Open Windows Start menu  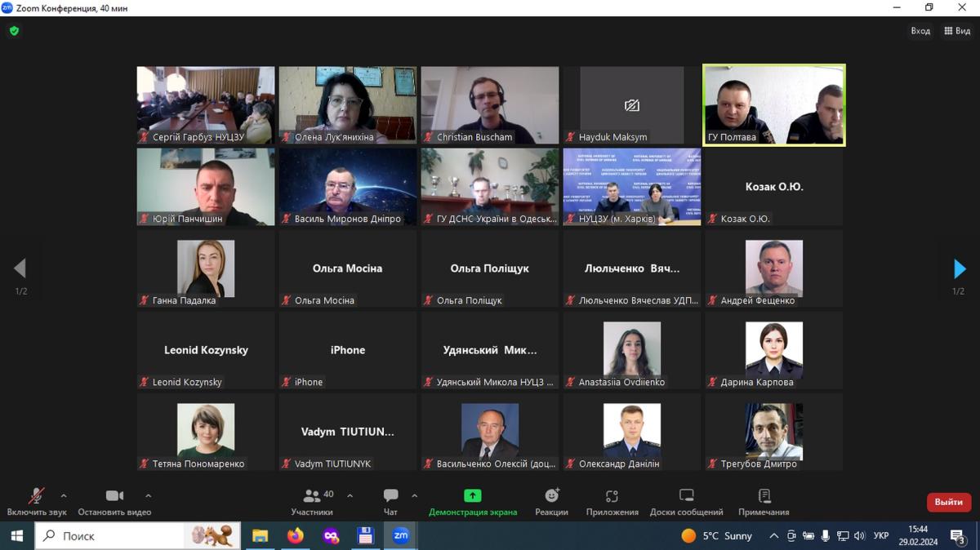(16, 536)
